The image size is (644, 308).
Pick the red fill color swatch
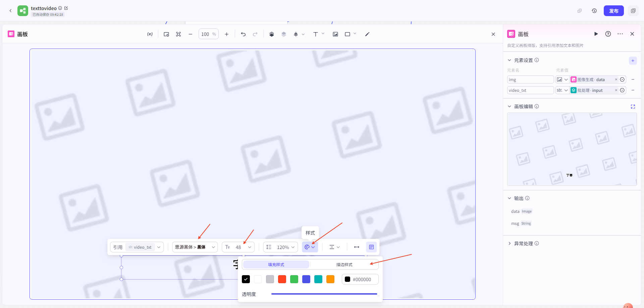[282, 279]
